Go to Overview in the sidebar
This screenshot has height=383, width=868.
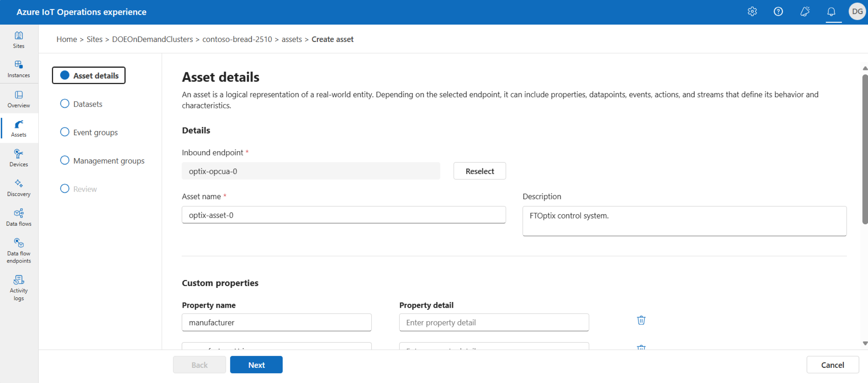(19, 99)
